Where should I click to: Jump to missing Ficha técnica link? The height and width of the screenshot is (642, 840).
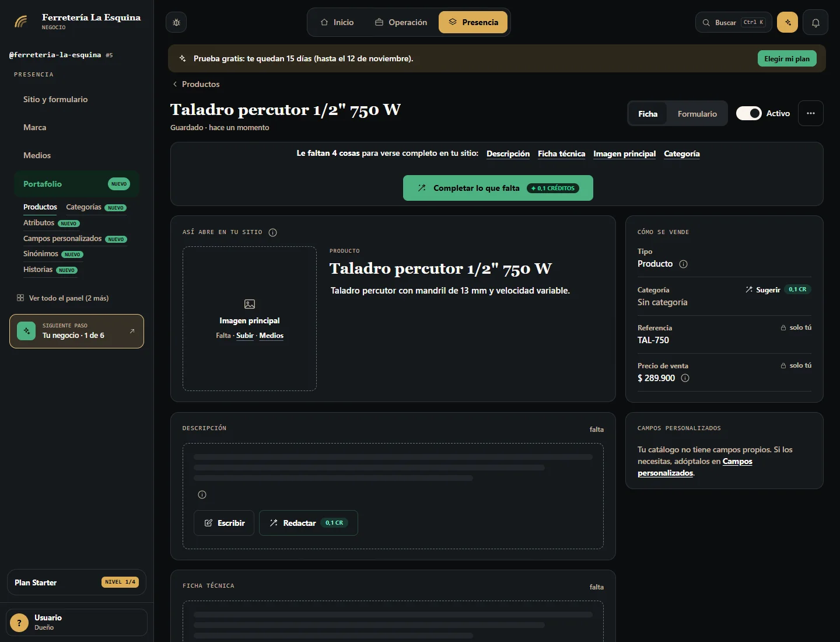click(561, 153)
